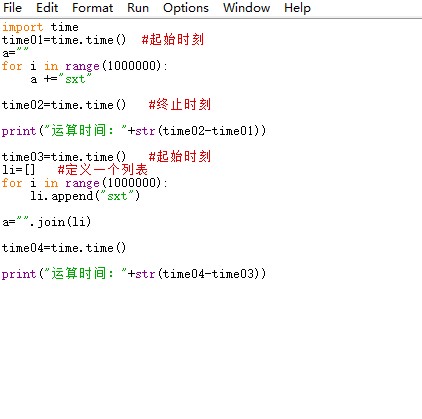
Task: Click print line with time04-time03
Action: point(134,274)
